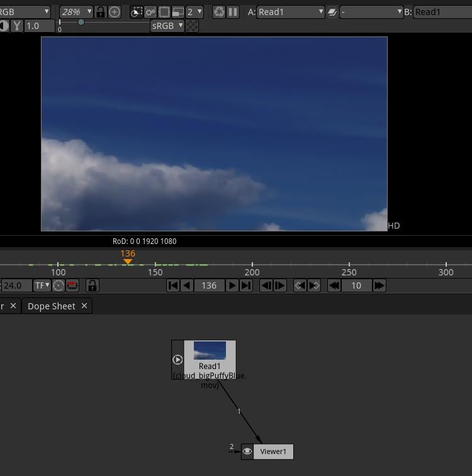
Task: Click the viewer gain slider handle
Action: (x=81, y=22)
